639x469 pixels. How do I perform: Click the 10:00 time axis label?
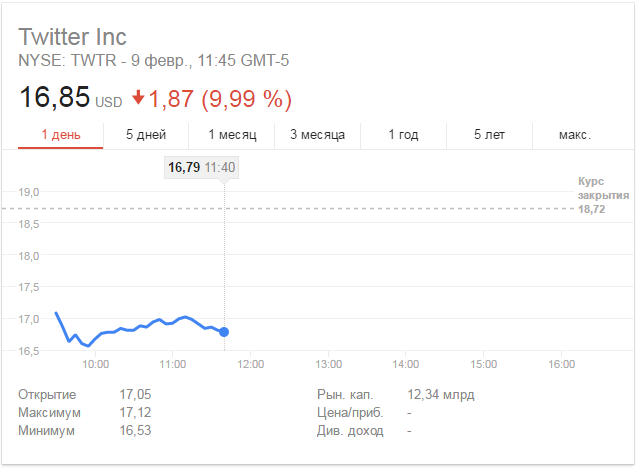pos(95,364)
